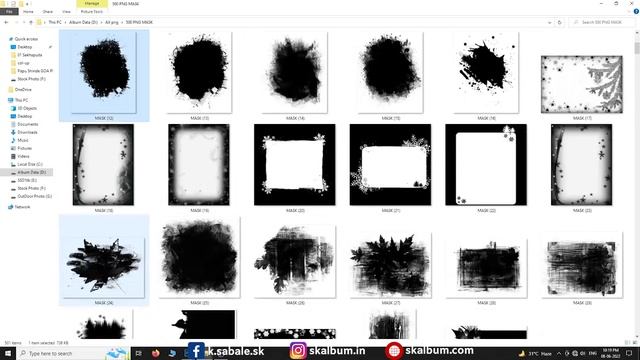Select the MASK (19) soft frame thumbnail
Image resolution: width=640 pixels, height=360 pixels.
[199, 164]
